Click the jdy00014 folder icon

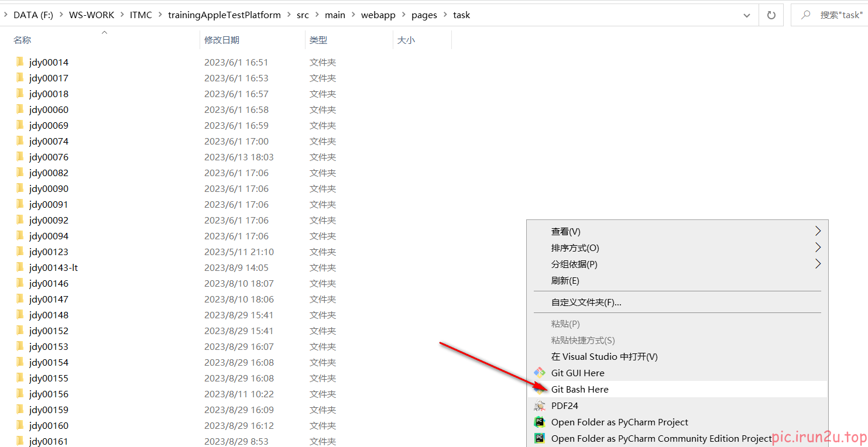coord(20,62)
